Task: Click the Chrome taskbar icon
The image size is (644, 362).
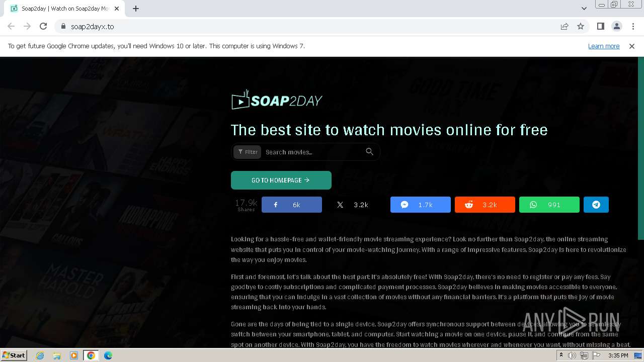Action: pyautogui.click(x=91, y=355)
